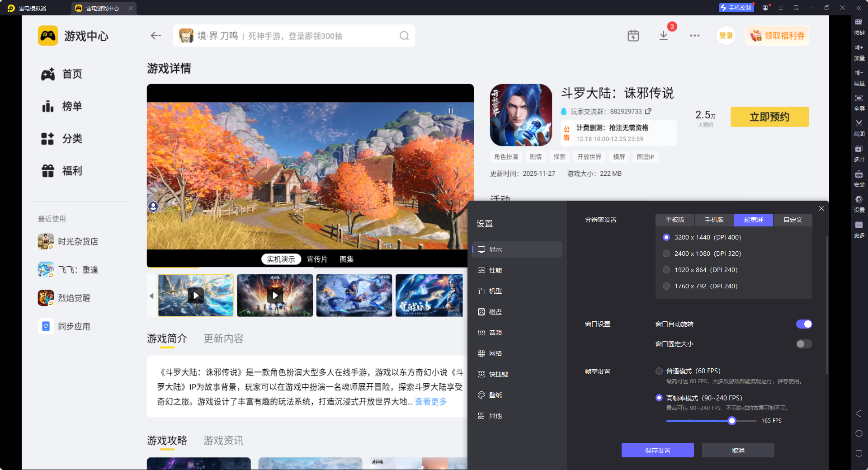Enable 窗口固定大小 fixed window size

coord(803,344)
